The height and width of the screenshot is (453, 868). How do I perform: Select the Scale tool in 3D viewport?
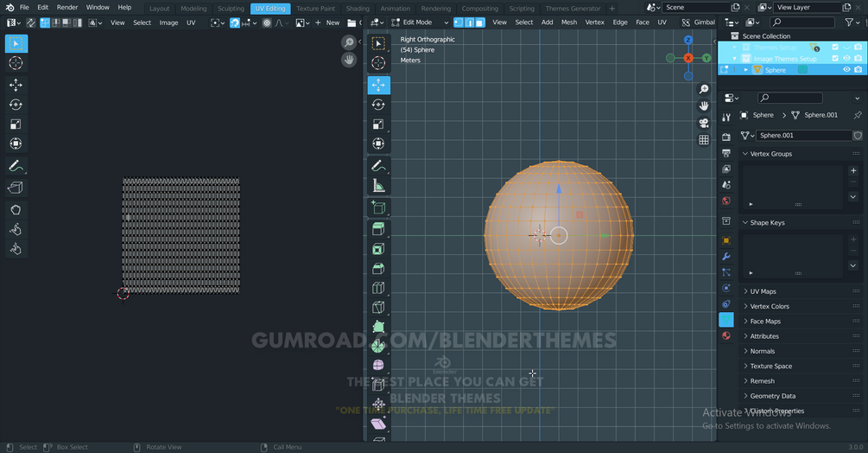pos(378,124)
